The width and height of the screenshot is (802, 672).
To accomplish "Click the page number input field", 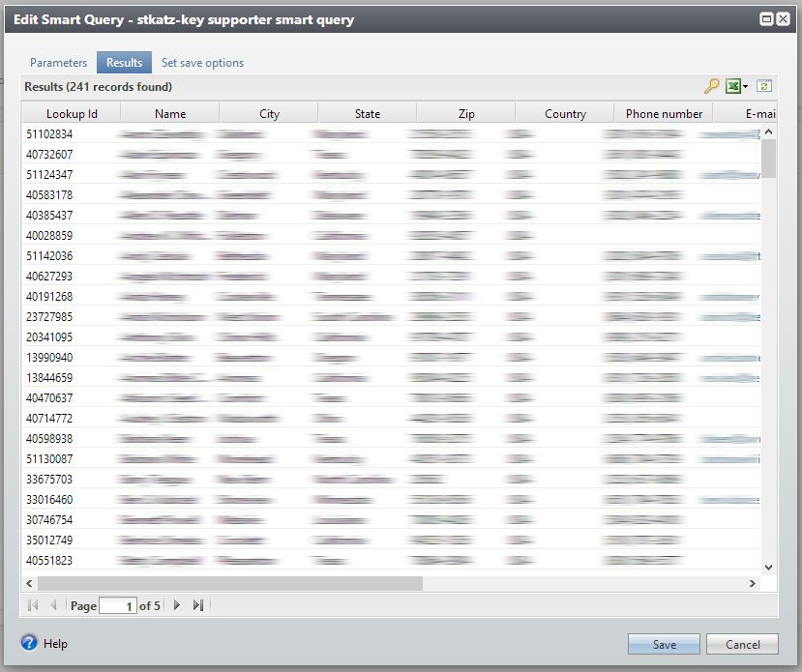I will (117, 606).
